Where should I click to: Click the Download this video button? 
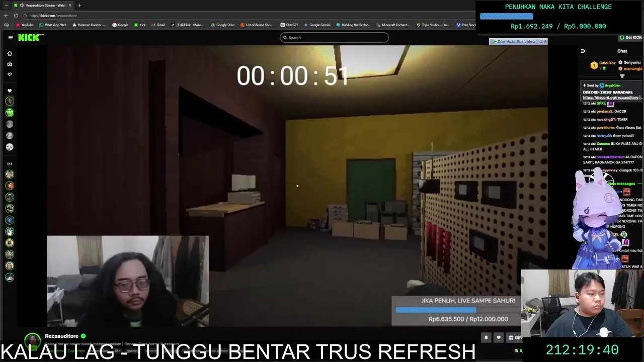point(513,41)
